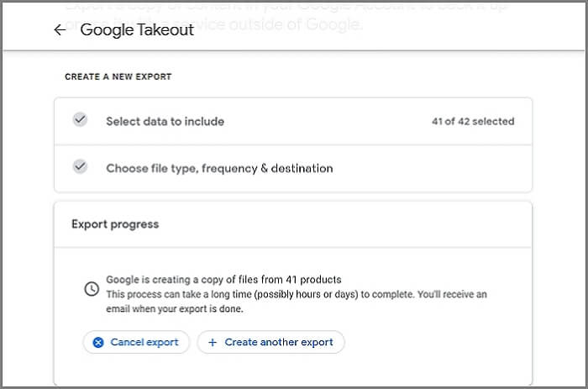Click the back arrow beside Google Takeout

tap(59, 30)
